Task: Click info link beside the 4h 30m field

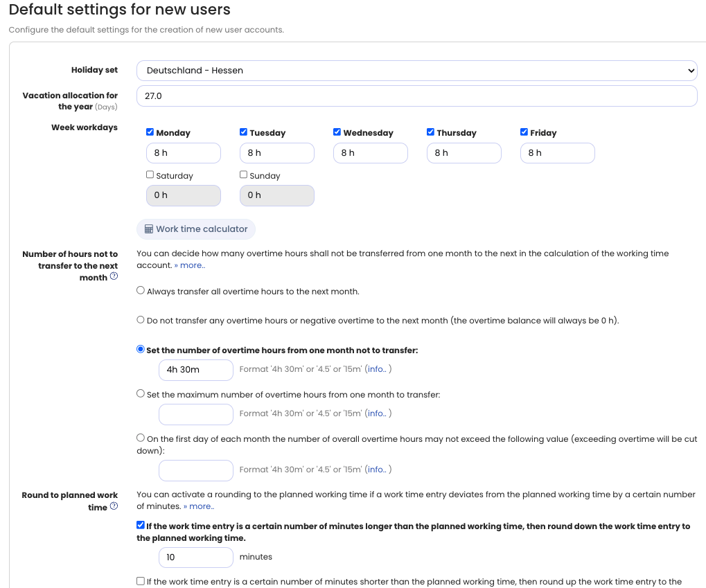Action: point(377,370)
